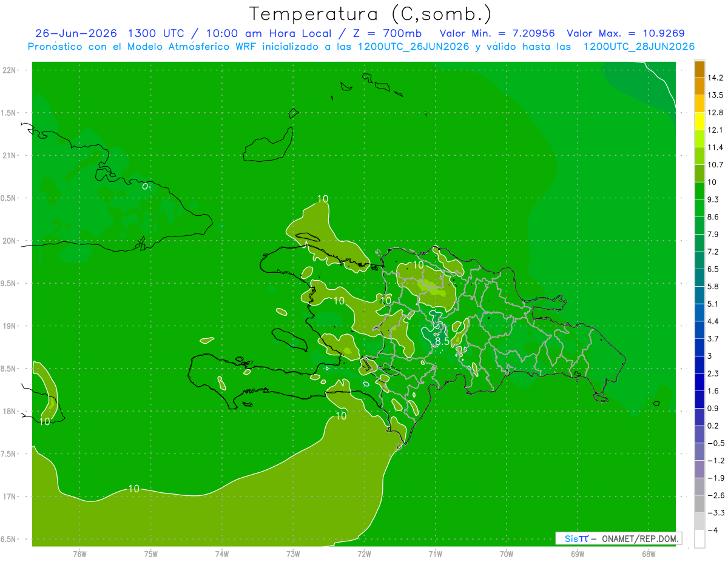Click the "2.3" legend value
Image resolution: width=728 pixels, height=562 pixels.
[x=713, y=373]
